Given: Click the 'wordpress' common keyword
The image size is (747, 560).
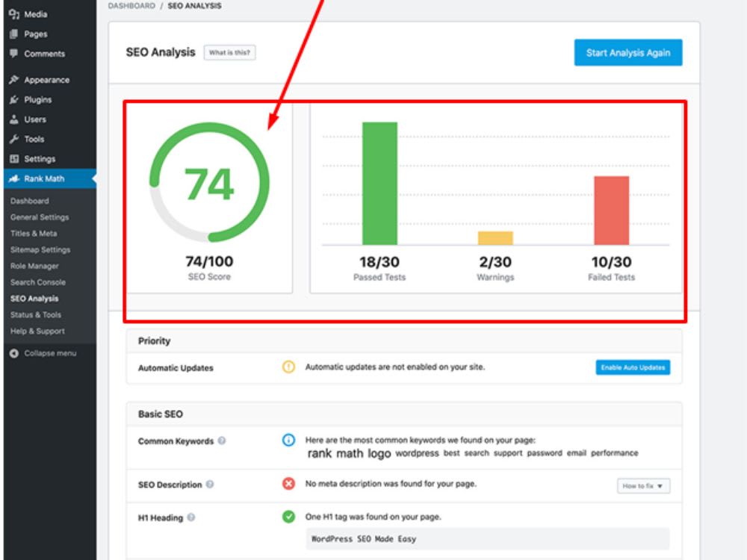Looking at the screenshot, I should (417, 453).
